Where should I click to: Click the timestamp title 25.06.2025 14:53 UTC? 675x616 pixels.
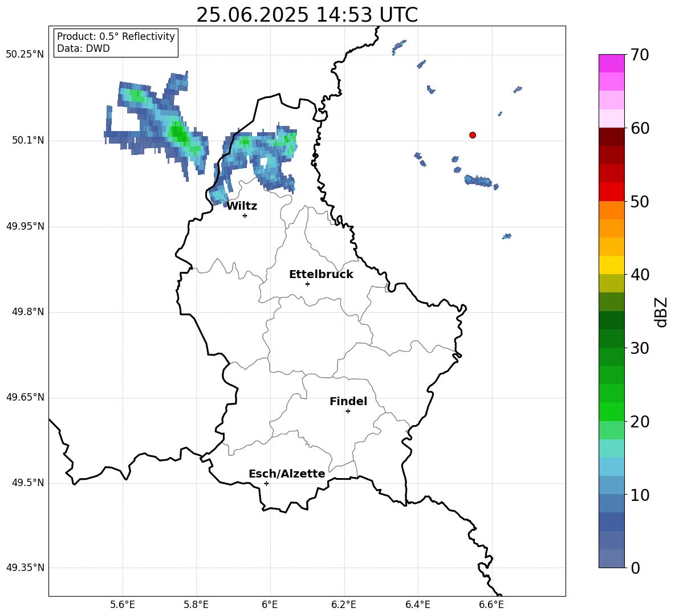click(307, 15)
